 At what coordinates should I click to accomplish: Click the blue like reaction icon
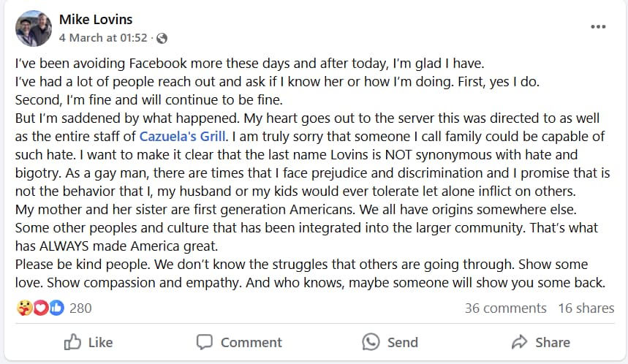[56, 308]
